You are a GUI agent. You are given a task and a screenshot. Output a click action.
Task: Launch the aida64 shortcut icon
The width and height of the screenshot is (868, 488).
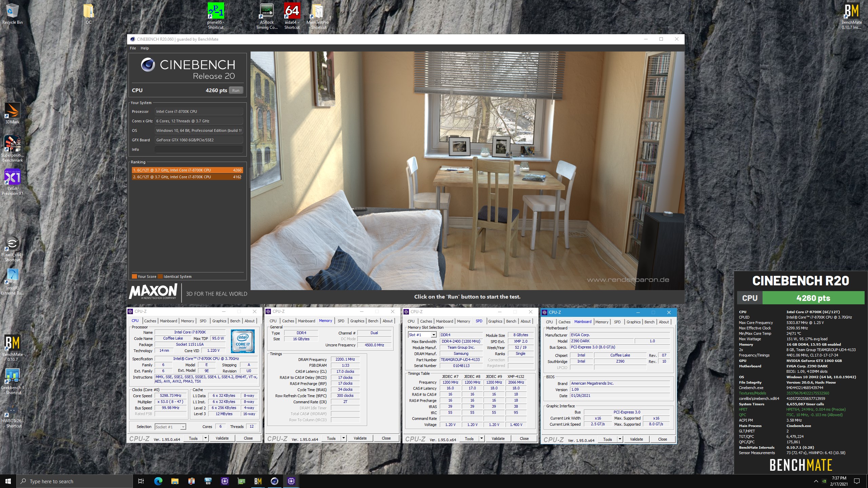click(292, 16)
